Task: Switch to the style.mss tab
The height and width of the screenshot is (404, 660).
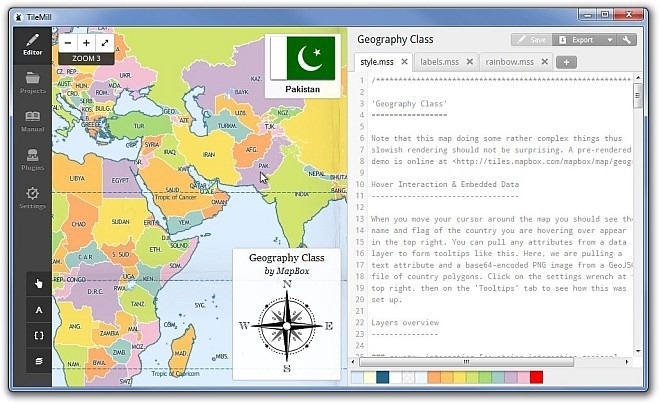Action: pyautogui.click(x=377, y=62)
